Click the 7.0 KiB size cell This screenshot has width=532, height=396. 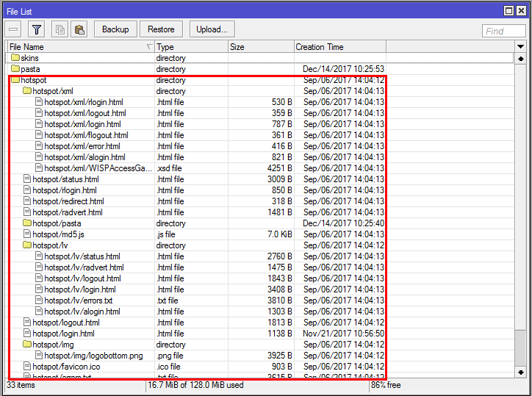click(279, 234)
